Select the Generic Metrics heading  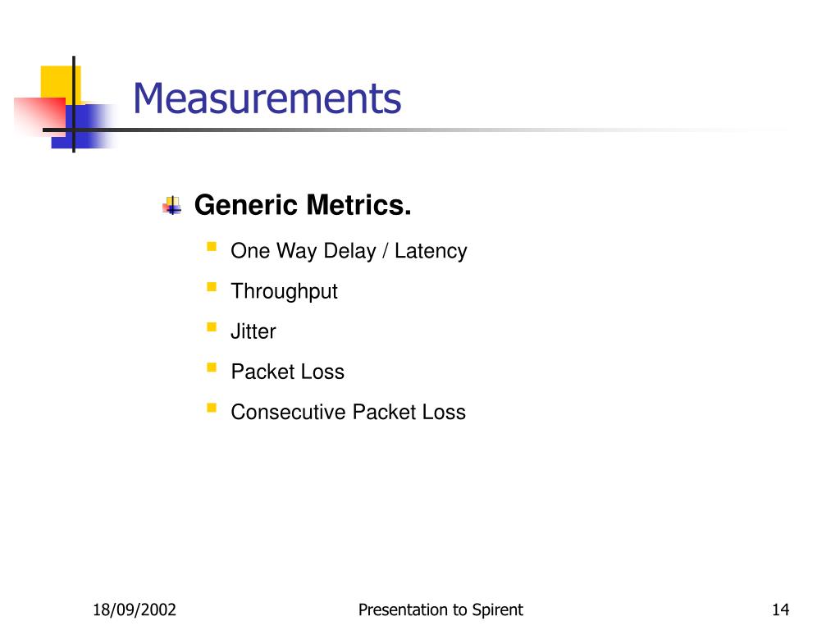click(303, 205)
